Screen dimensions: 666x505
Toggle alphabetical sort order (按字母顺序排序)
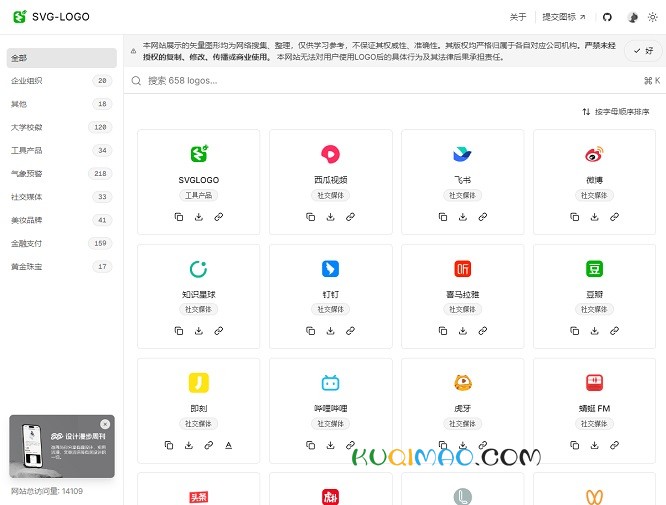coord(615,112)
